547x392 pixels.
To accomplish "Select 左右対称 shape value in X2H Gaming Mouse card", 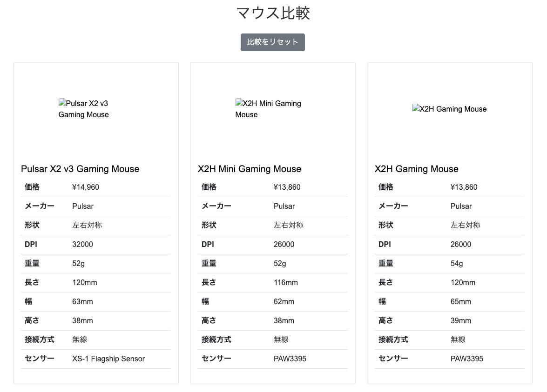I will click(466, 225).
